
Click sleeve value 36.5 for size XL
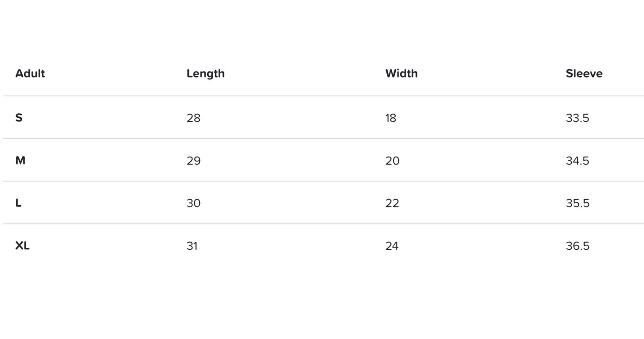[x=577, y=246]
